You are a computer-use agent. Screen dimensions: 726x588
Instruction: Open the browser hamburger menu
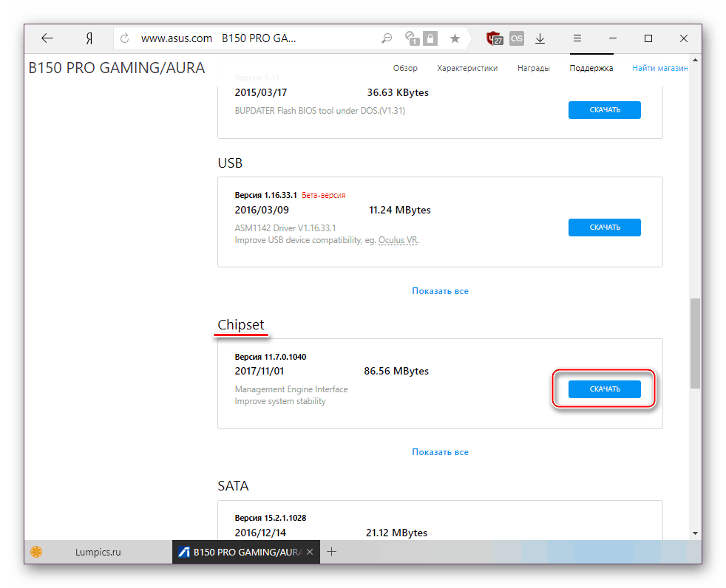[x=577, y=38]
